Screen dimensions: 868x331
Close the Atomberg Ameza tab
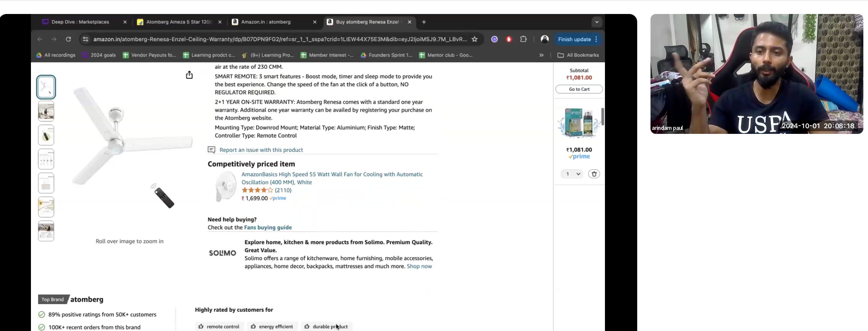click(x=220, y=22)
